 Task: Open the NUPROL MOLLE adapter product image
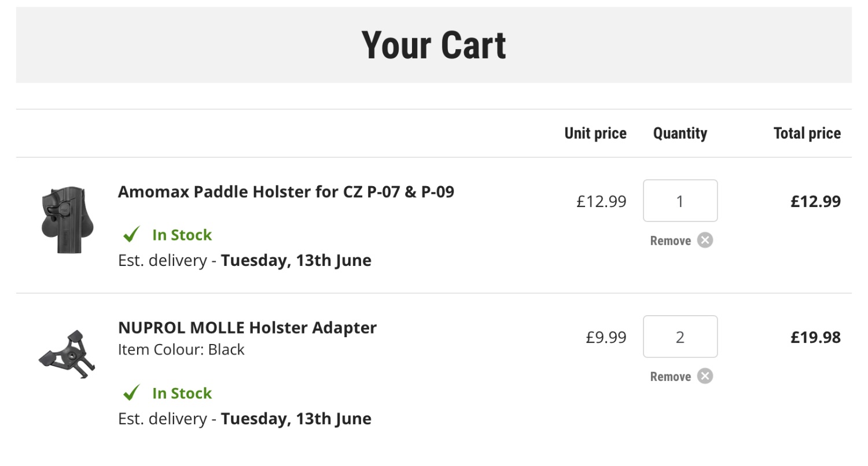67,354
